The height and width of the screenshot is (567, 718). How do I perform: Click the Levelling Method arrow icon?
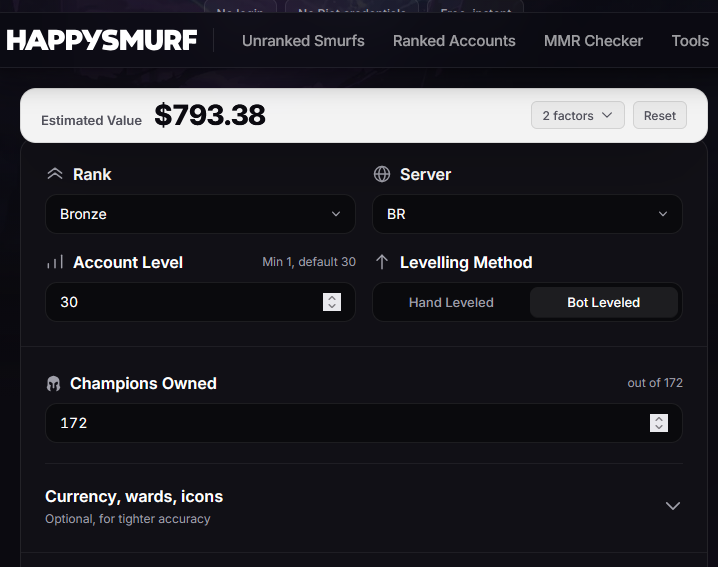(382, 262)
